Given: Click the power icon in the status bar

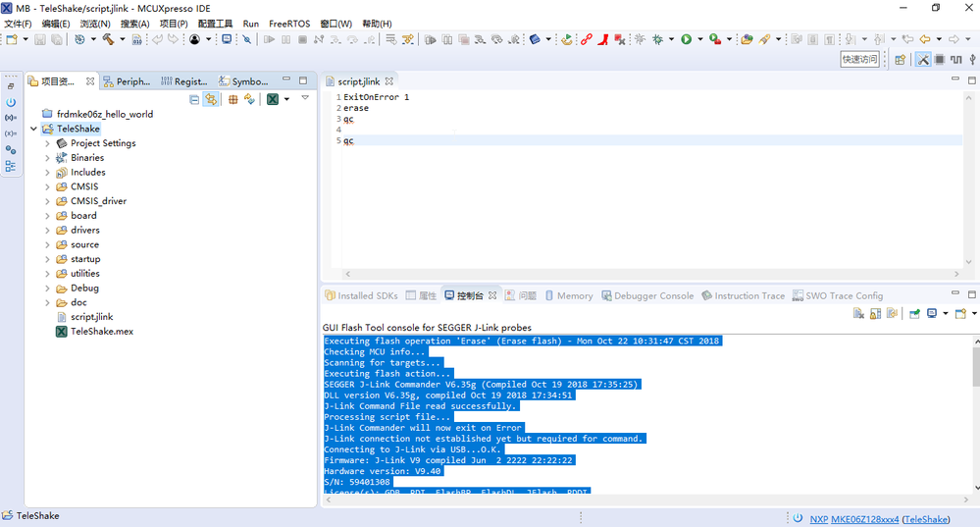Looking at the screenshot, I should tap(799, 518).
